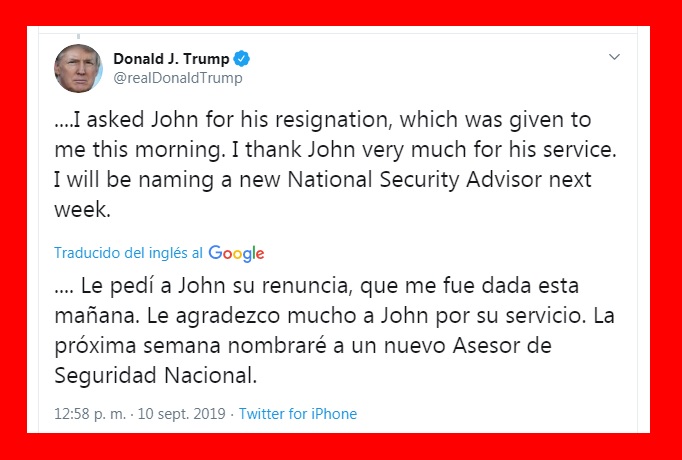Screen dimensions: 682x460
Task: Click the blue verified badge
Action: (241, 58)
